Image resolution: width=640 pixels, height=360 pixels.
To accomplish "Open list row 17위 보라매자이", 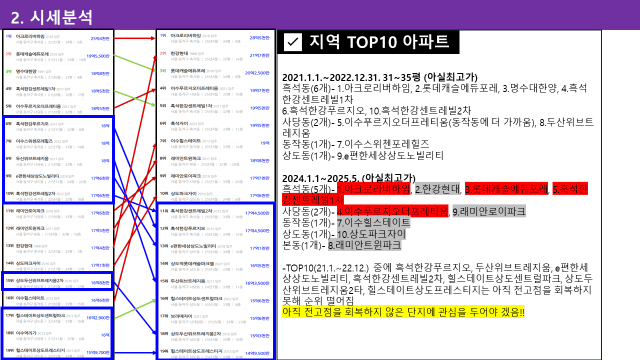I will (215, 318).
